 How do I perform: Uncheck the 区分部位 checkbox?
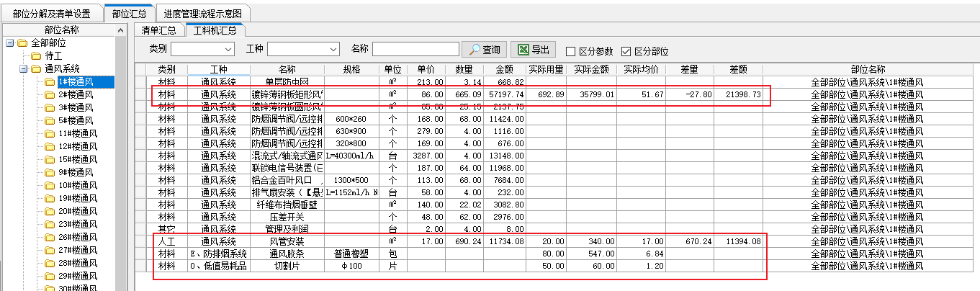pyautogui.click(x=626, y=52)
